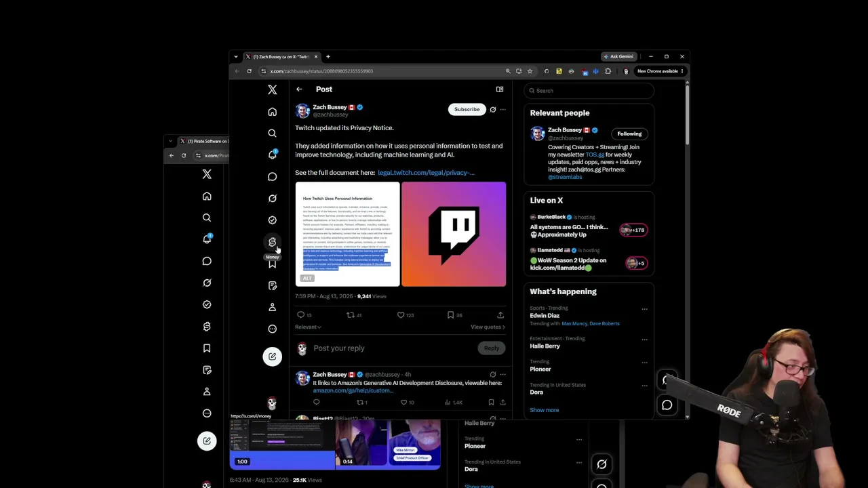The width and height of the screenshot is (868, 488).
Task: Expand the Relevant replies sort dropdown
Action: 308,327
